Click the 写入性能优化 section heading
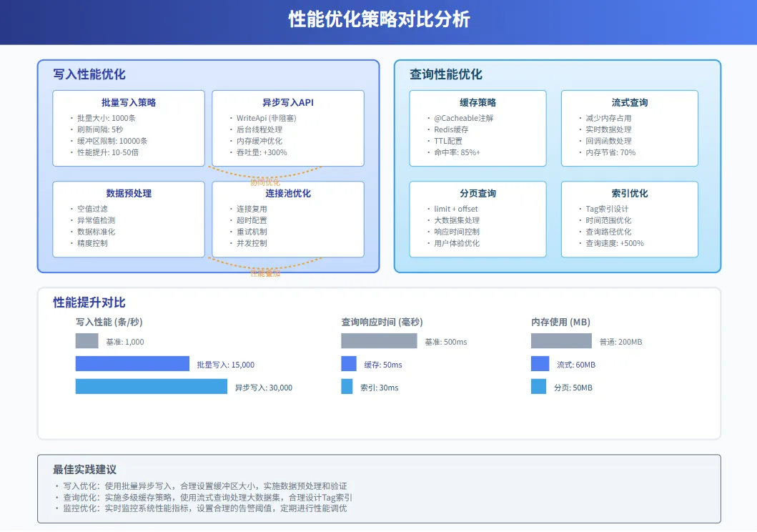The image size is (757, 532). 89,74
